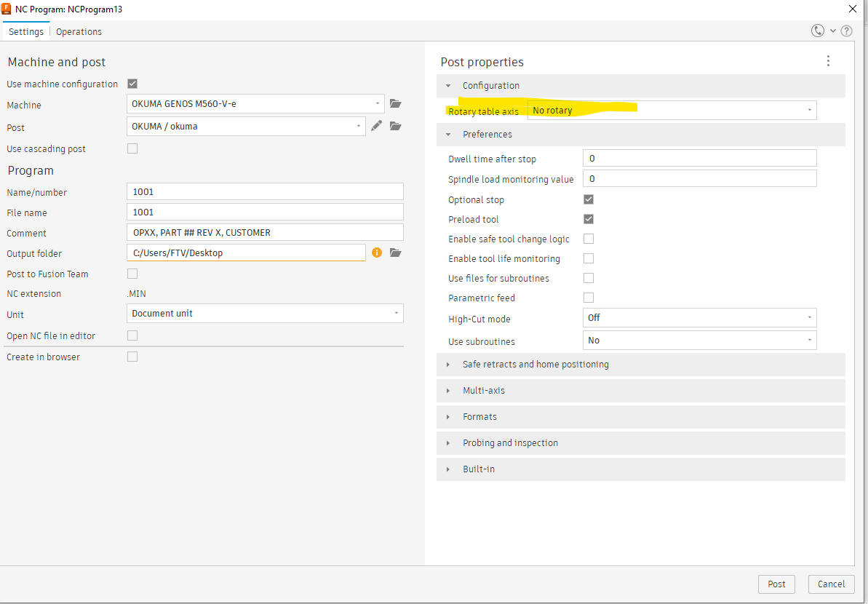Click the Machine and post heading
The width and height of the screenshot is (868, 604).
57,62
